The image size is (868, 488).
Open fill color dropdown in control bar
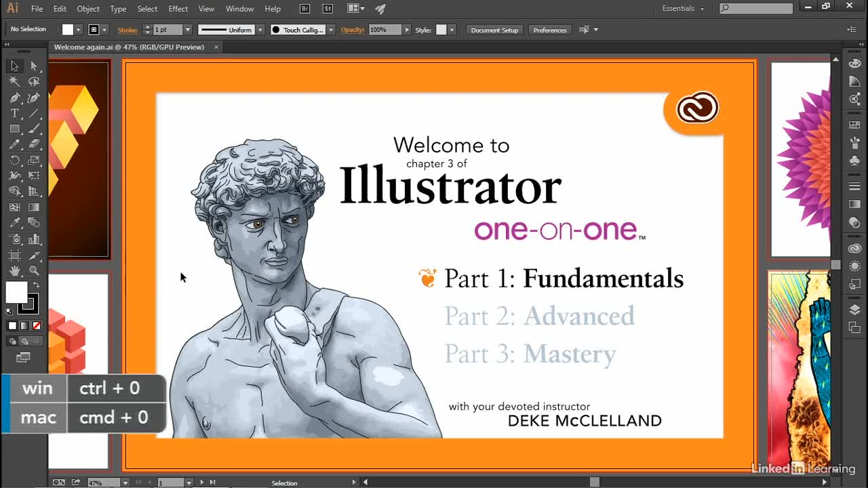[x=79, y=30]
